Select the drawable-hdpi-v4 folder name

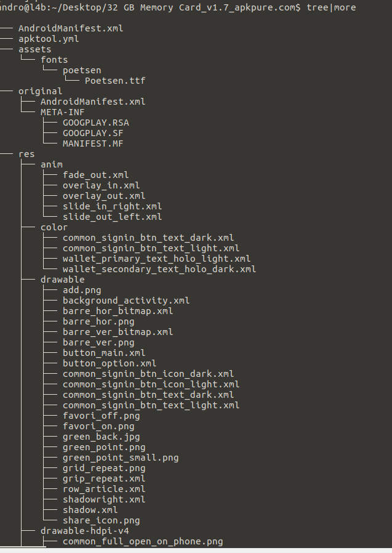pos(84,531)
